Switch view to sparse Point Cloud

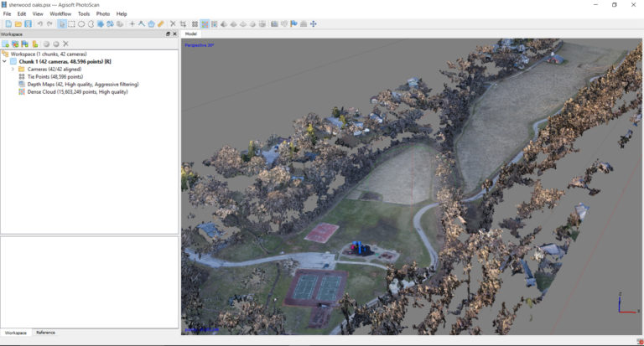(195, 23)
